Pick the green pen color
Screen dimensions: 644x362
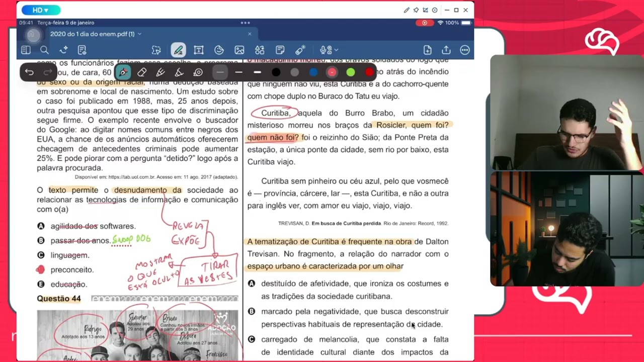[x=351, y=72]
